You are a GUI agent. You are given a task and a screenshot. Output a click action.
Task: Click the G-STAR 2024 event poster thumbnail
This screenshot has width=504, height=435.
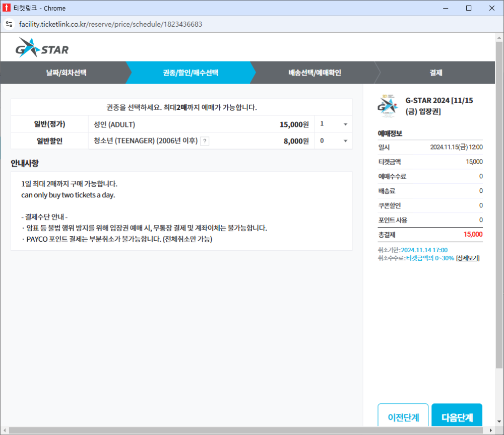[388, 106]
